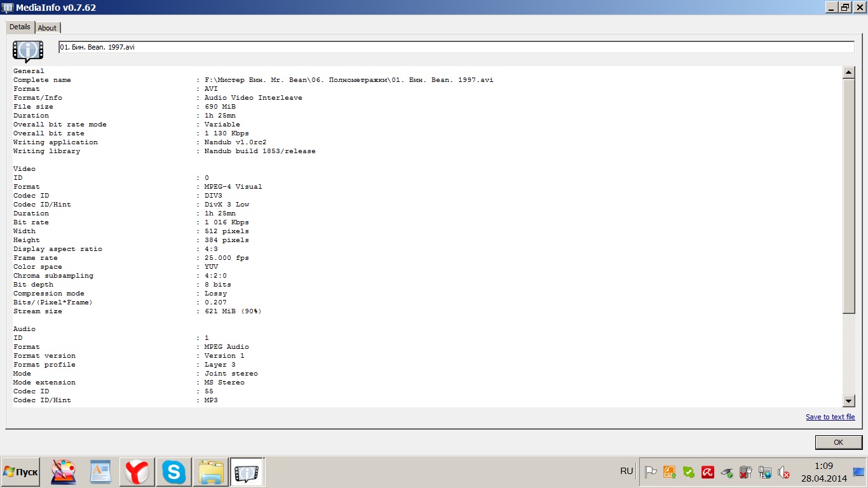Click the Codec ID value DIV3

coord(214,196)
